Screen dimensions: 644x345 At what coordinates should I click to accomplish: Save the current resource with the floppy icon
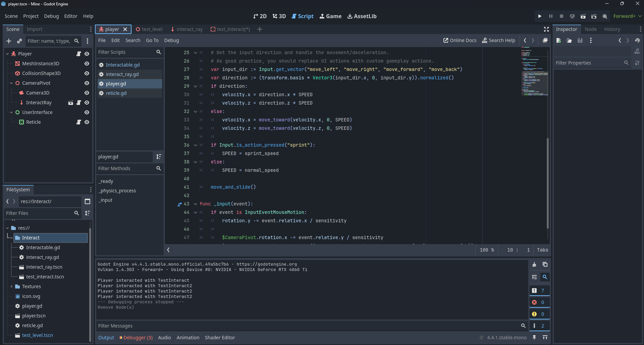(580, 40)
